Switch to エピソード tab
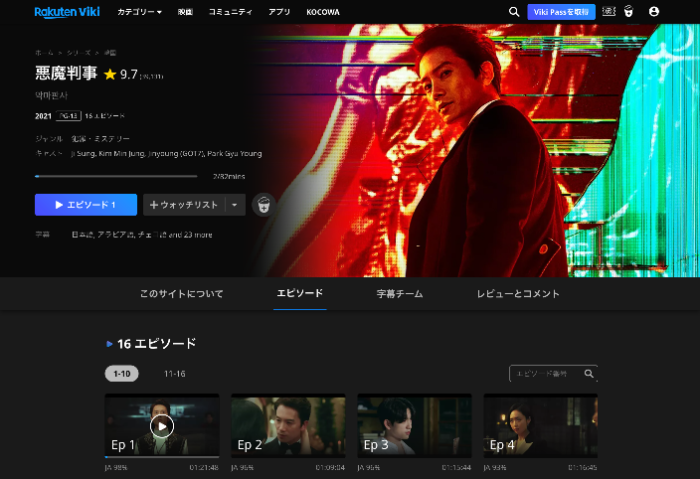 coord(300,293)
